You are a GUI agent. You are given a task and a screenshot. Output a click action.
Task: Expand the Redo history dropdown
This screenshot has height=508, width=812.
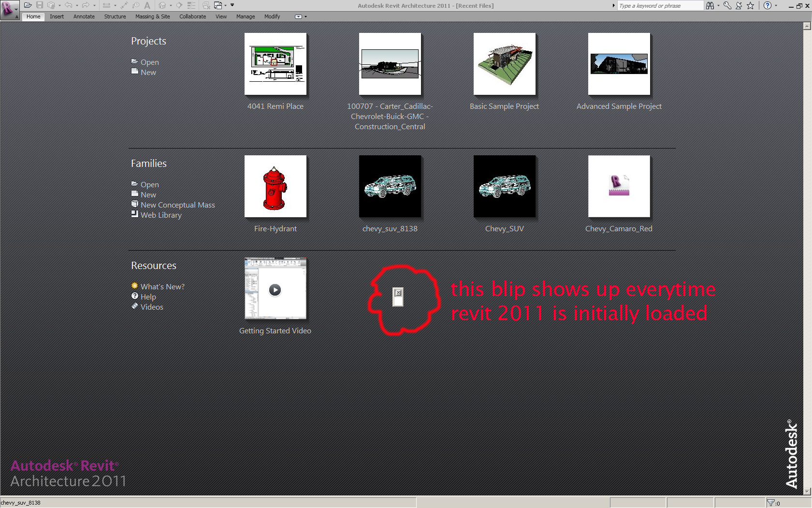(x=94, y=5)
